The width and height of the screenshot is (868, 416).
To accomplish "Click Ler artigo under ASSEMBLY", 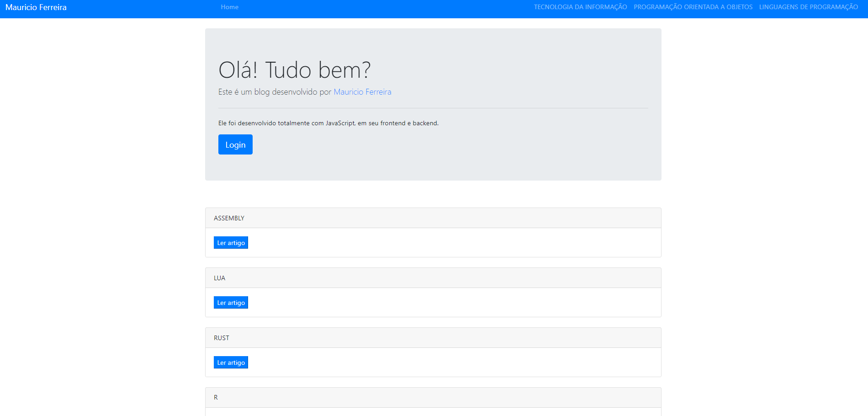I will [231, 243].
